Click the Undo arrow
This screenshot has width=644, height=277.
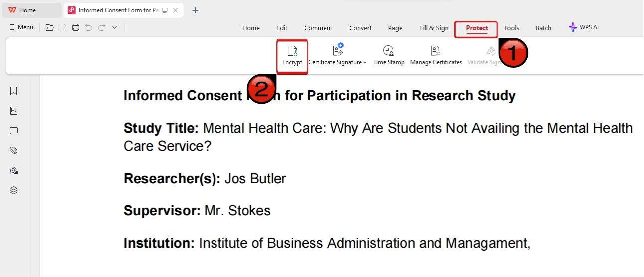click(x=89, y=27)
